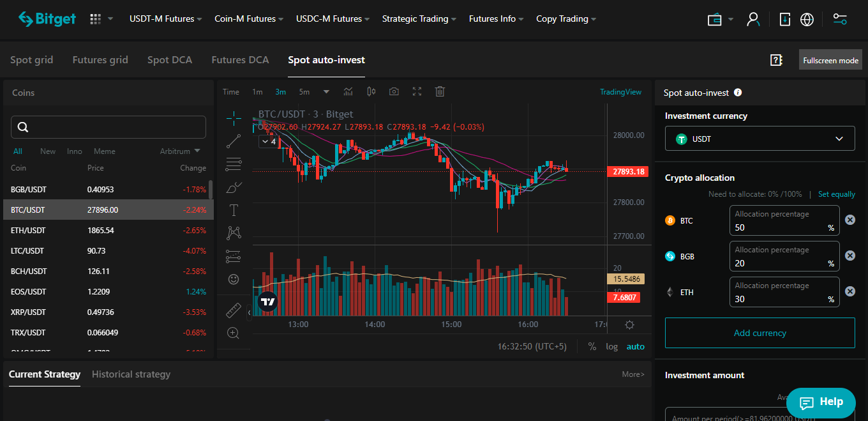The image size is (868, 421).
Task: Click the app download icon
Action: coord(785,19)
